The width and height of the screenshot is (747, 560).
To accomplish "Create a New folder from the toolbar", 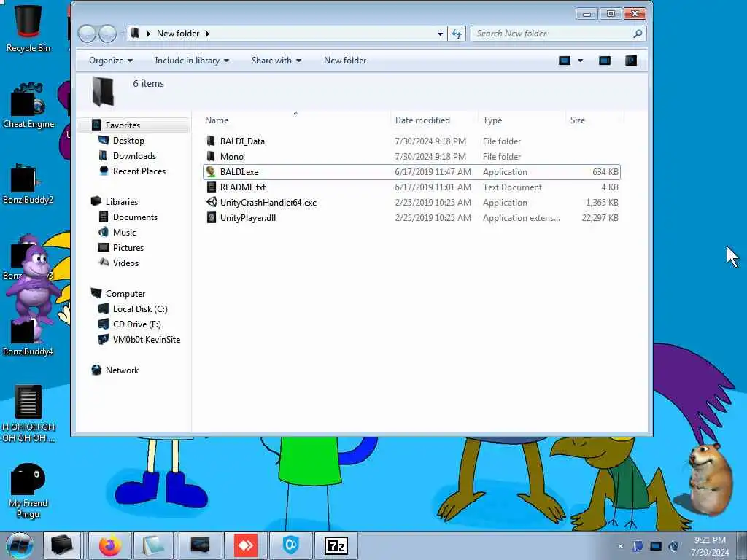I will pos(345,61).
